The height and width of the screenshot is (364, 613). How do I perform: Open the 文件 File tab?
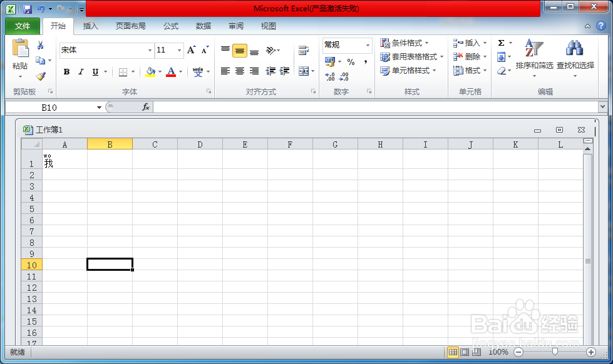click(23, 26)
